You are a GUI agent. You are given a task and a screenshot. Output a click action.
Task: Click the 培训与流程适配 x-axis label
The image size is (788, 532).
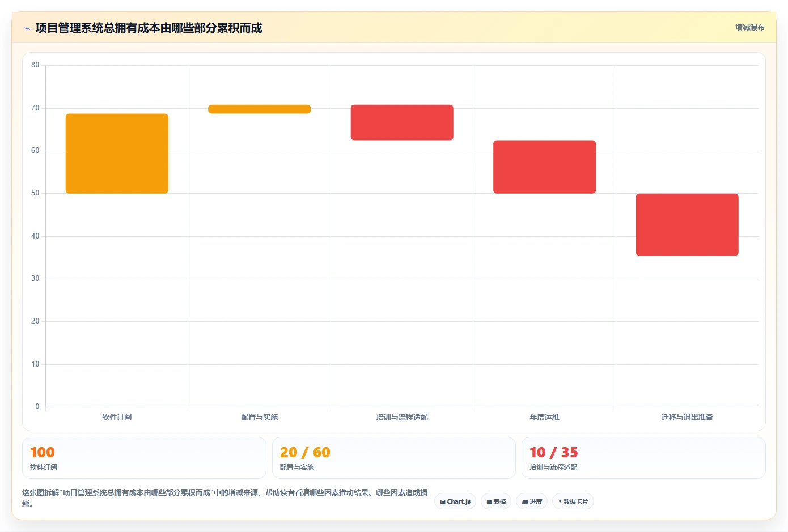coord(402,417)
